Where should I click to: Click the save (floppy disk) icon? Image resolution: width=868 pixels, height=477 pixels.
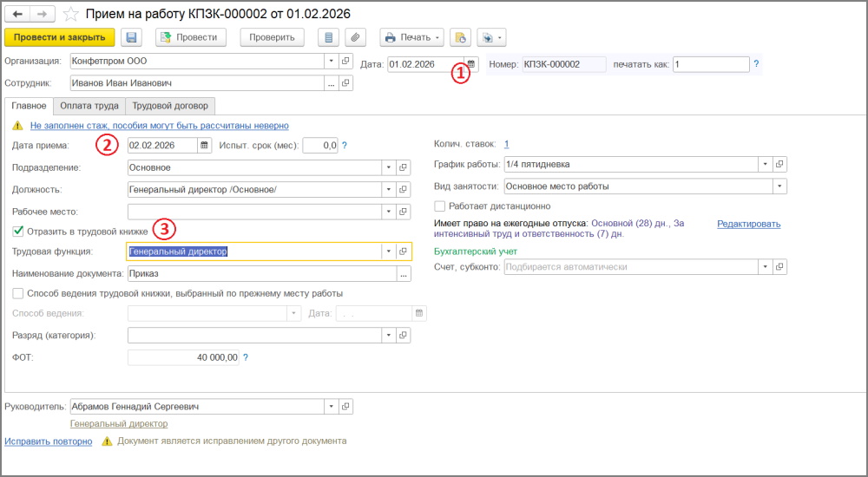(x=132, y=37)
